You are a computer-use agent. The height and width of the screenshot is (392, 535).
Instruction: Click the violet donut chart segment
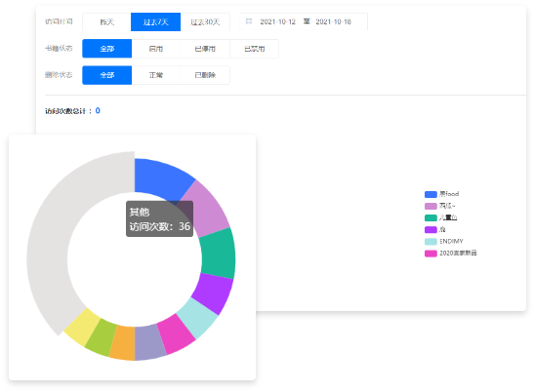[x=213, y=292]
